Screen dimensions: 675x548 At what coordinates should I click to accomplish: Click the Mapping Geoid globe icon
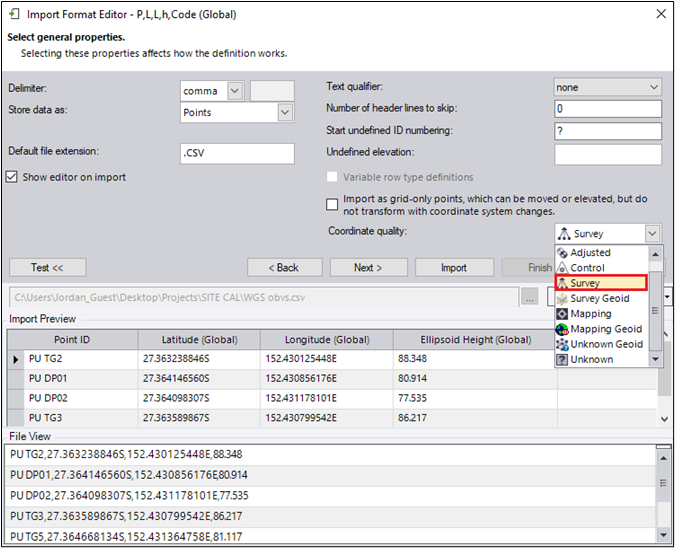[x=562, y=329]
